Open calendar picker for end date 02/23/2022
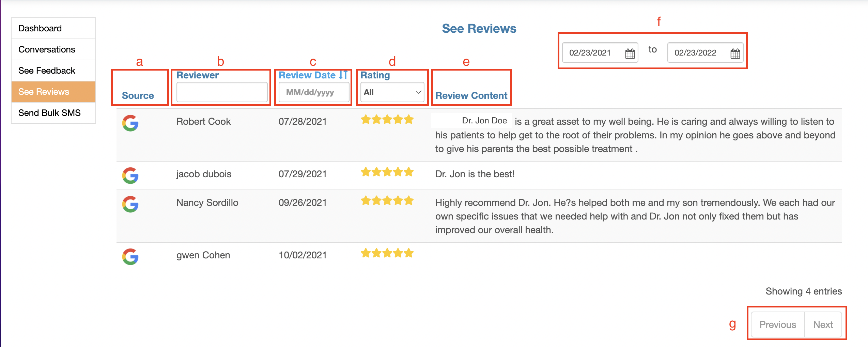The width and height of the screenshot is (868, 347). [735, 54]
